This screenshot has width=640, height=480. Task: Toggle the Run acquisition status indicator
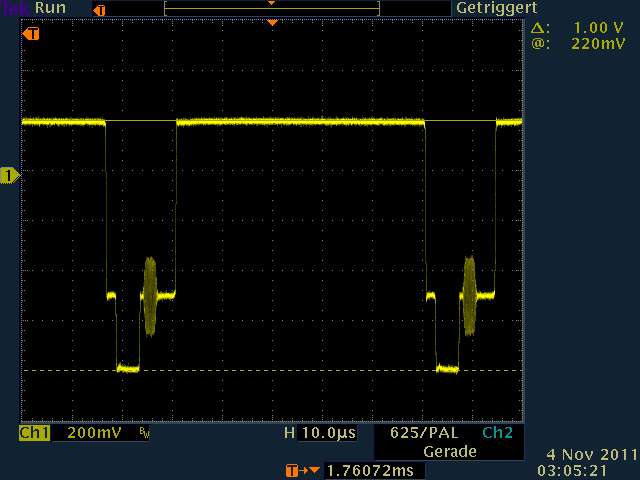48,8
